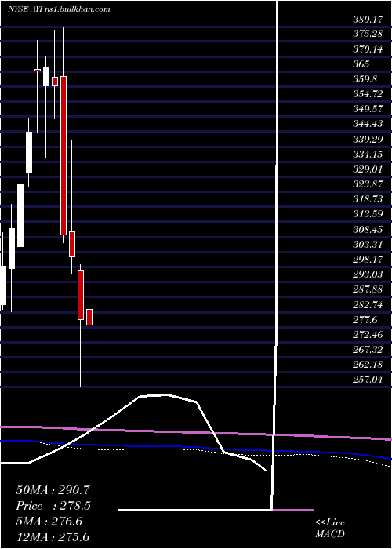The image size is (392, 549).
Task: Click the 349.57 price axis label
Action: [368, 109]
